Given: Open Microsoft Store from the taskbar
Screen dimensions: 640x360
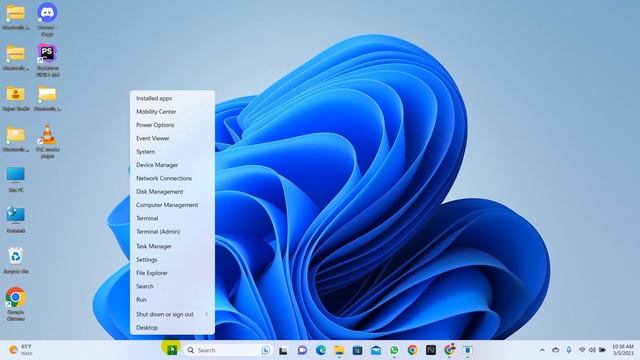Looking at the screenshot, I should tap(358, 350).
